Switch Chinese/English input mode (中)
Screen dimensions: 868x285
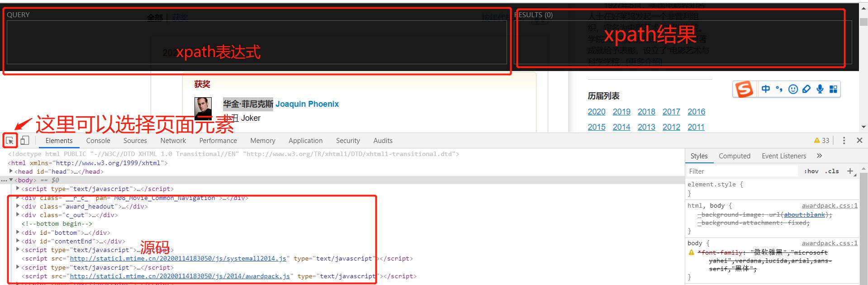coord(766,89)
